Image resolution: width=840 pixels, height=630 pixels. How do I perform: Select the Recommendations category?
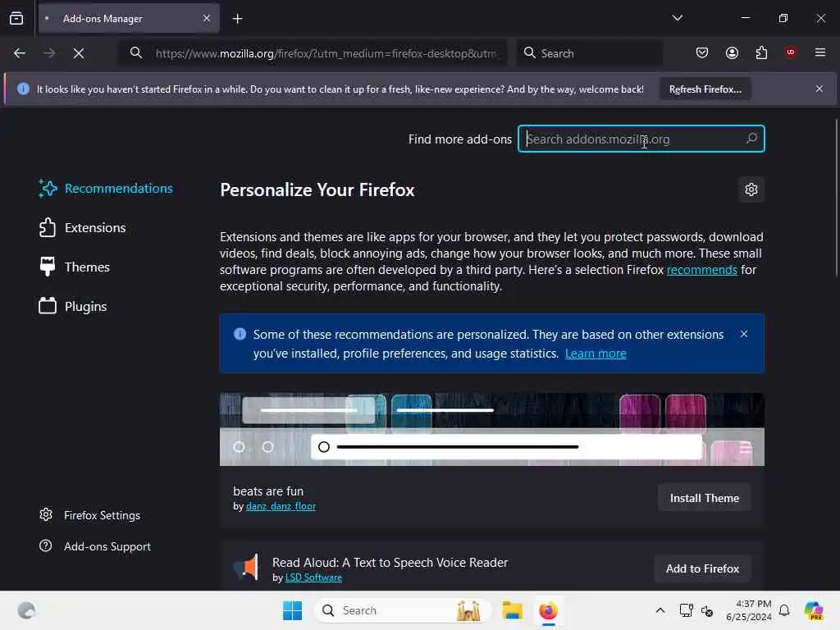pos(106,189)
